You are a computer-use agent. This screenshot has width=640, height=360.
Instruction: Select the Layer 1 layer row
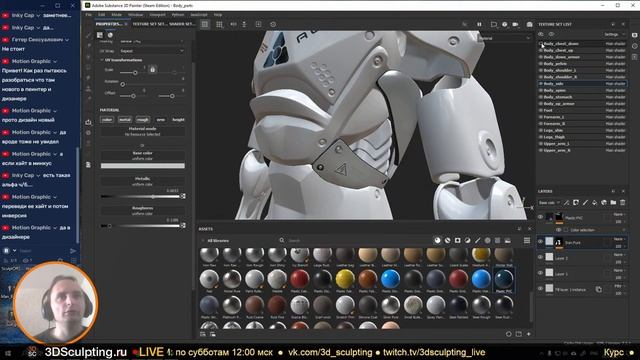582,273
